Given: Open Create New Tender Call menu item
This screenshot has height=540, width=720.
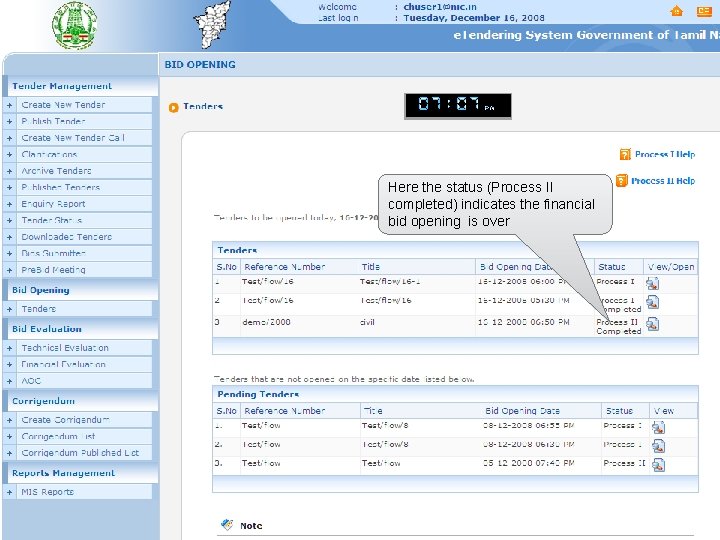Looking at the screenshot, I should (73, 138).
